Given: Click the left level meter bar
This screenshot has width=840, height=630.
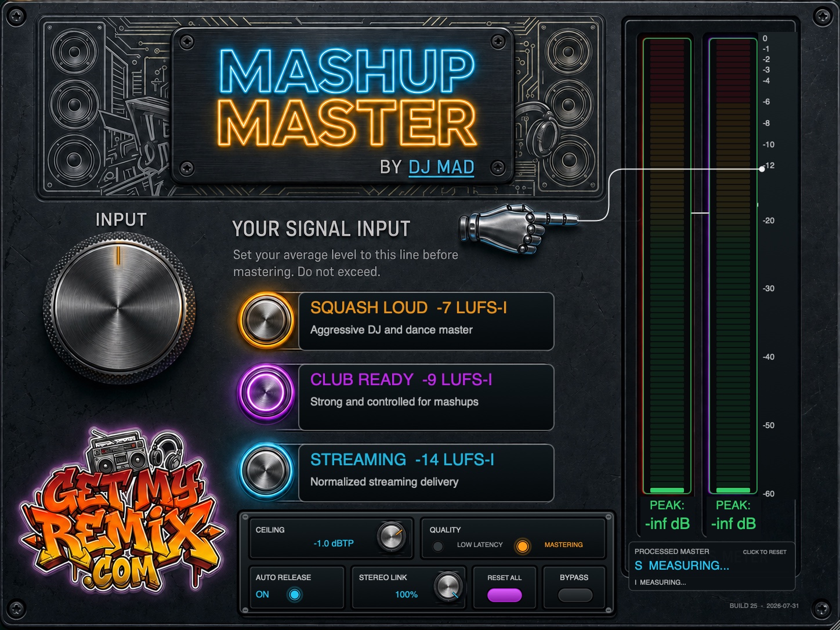Looking at the screenshot, I should point(667,266).
